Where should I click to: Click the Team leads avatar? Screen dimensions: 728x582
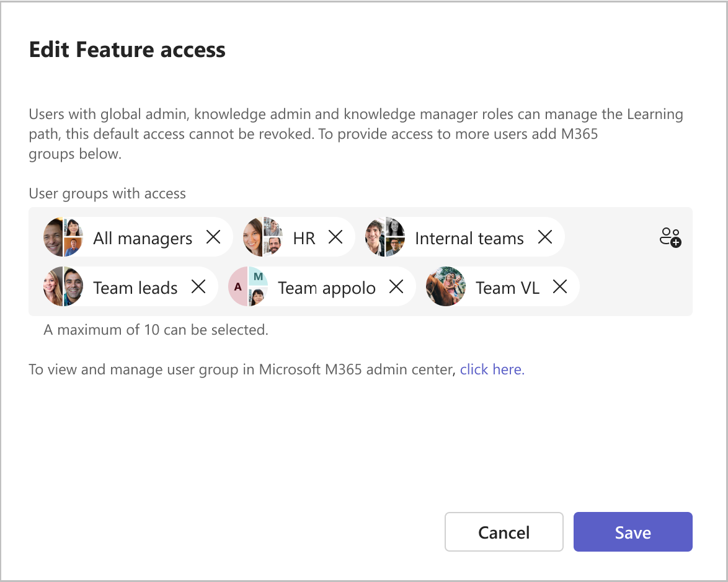63,286
